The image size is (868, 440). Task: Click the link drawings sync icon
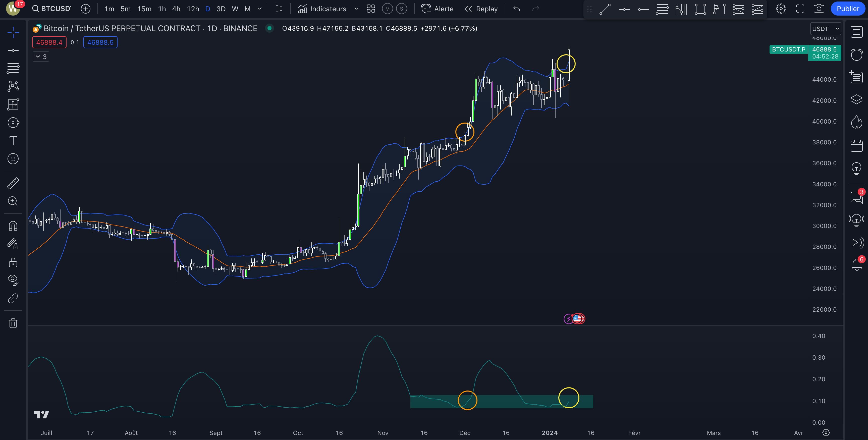(13, 298)
